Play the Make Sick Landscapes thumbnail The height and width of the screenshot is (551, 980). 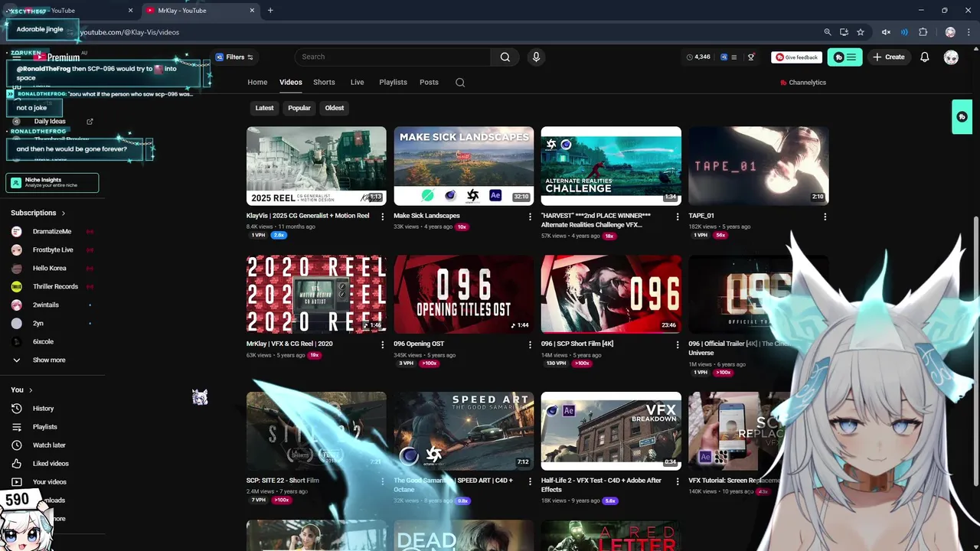(464, 166)
